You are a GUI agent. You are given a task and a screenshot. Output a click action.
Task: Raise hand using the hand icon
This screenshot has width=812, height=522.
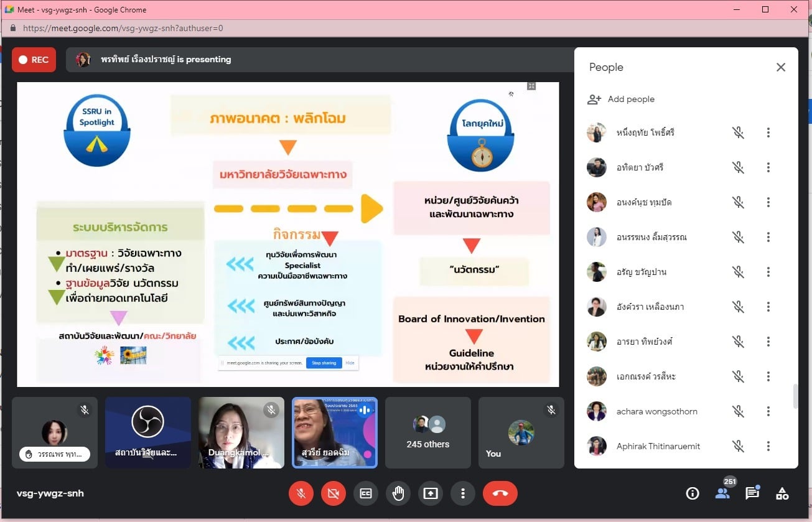click(398, 493)
